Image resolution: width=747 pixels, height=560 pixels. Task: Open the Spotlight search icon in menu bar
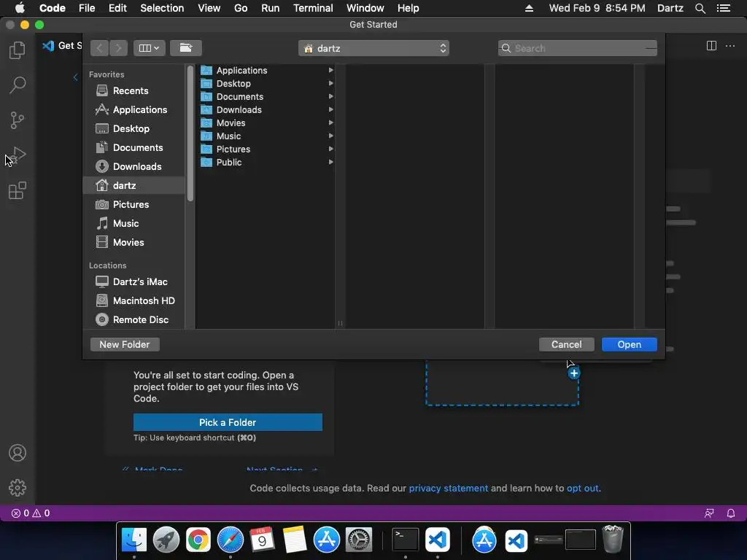[x=700, y=8]
